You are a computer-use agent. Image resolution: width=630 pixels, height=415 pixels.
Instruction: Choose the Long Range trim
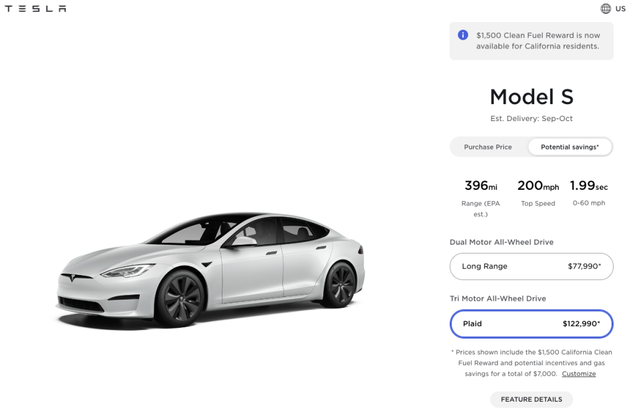point(531,266)
